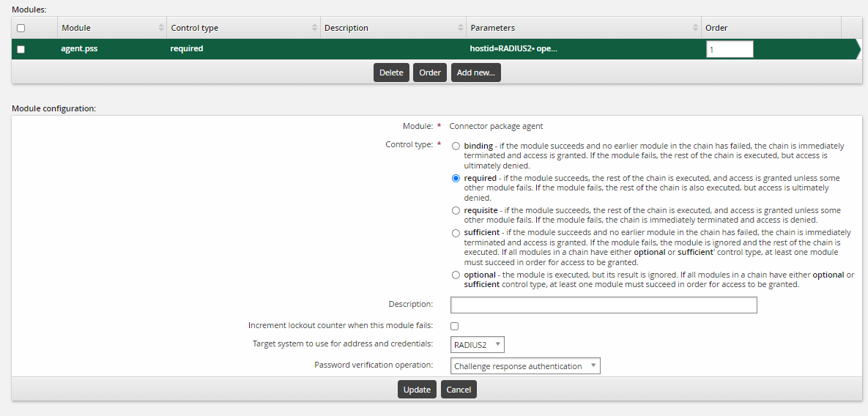Sort by Module column sort arrows

(x=161, y=28)
